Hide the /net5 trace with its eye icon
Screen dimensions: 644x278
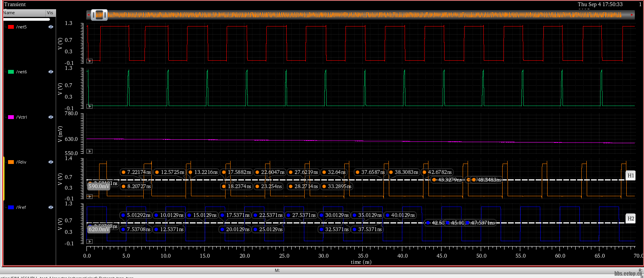(x=51, y=27)
